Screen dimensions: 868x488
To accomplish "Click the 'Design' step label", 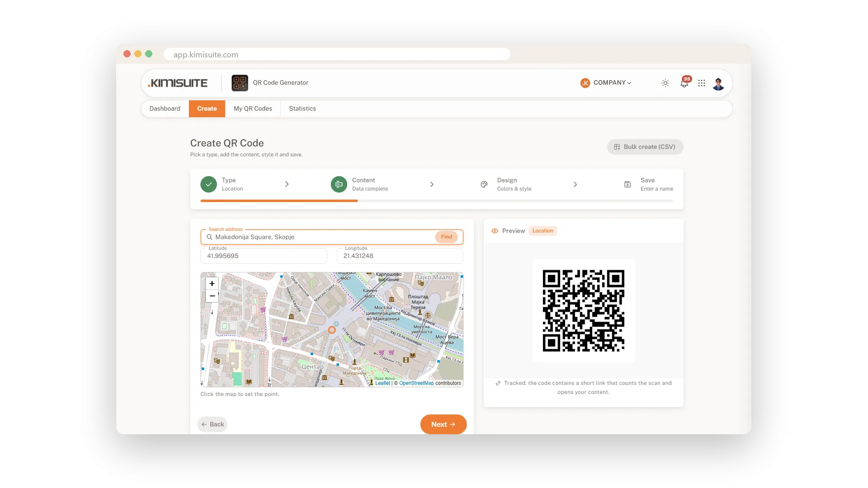I will [507, 180].
